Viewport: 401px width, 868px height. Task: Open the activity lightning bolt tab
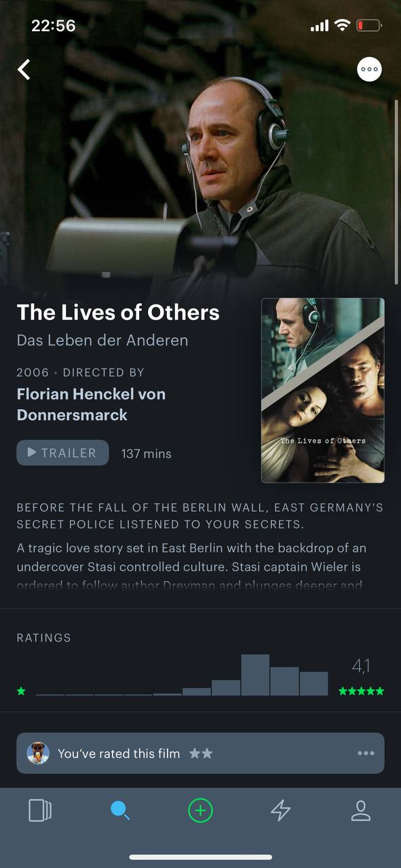tap(280, 810)
